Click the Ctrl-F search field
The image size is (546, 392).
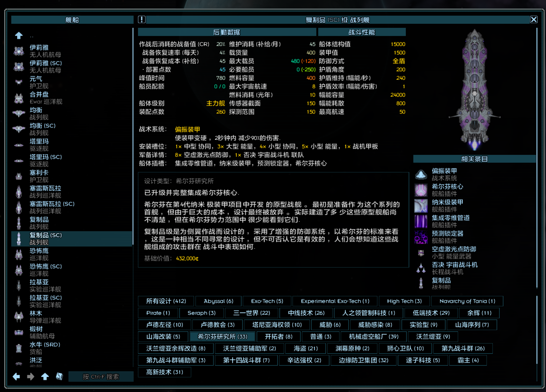tap(101, 377)
